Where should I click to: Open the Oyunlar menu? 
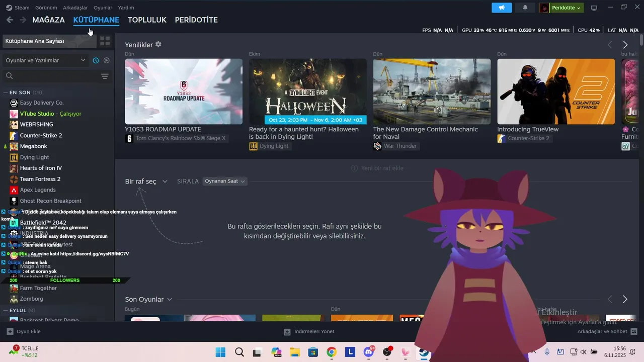[x=103, y=8]
